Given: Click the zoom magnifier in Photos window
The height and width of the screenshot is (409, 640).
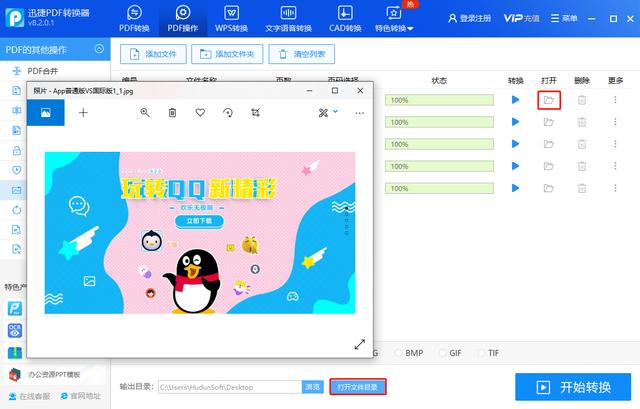Looking at the screenshot, I should tap(144, 113).
